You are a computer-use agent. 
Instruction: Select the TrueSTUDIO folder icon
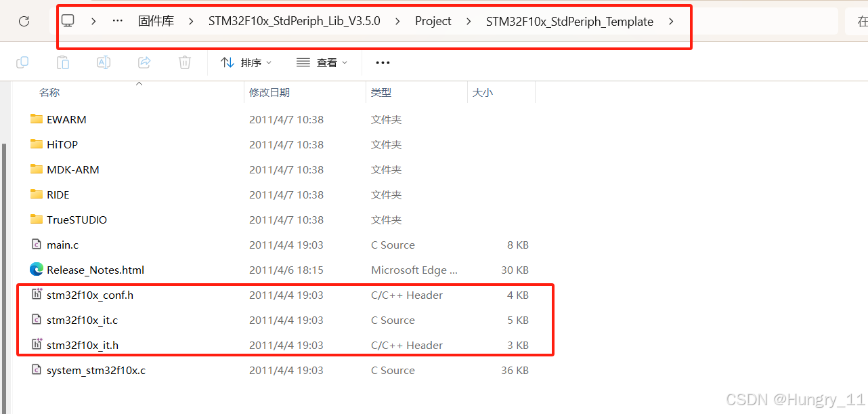(37, 220)
